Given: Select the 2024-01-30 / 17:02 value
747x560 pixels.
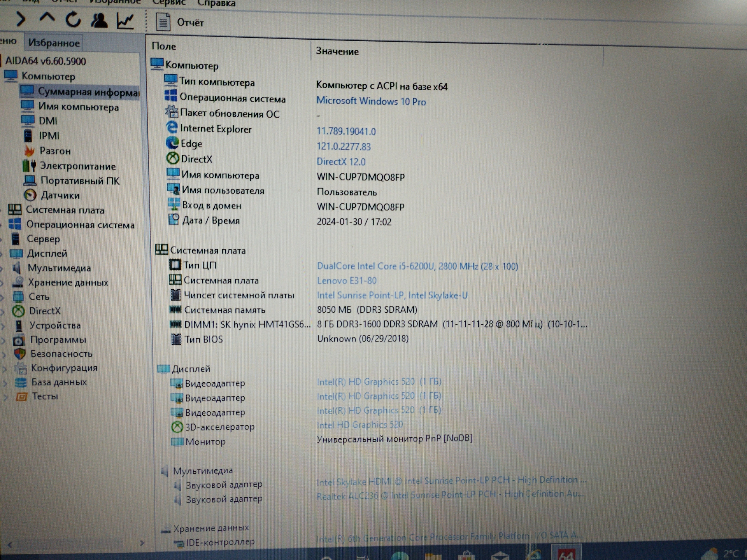Looking at the screenshot, I should pyautogui.click(x=354, y=222).
